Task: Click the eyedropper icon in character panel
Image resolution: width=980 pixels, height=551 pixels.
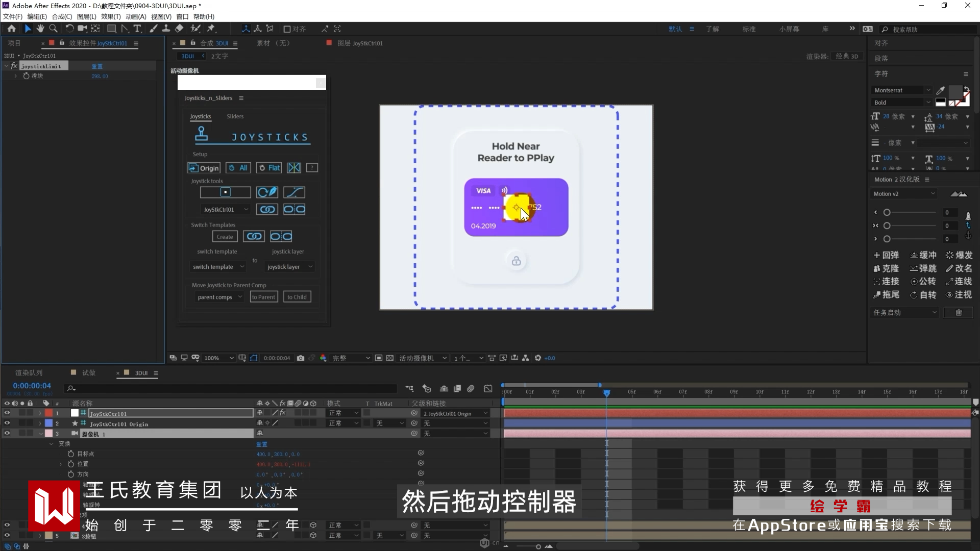Action: tap(941, 90)
